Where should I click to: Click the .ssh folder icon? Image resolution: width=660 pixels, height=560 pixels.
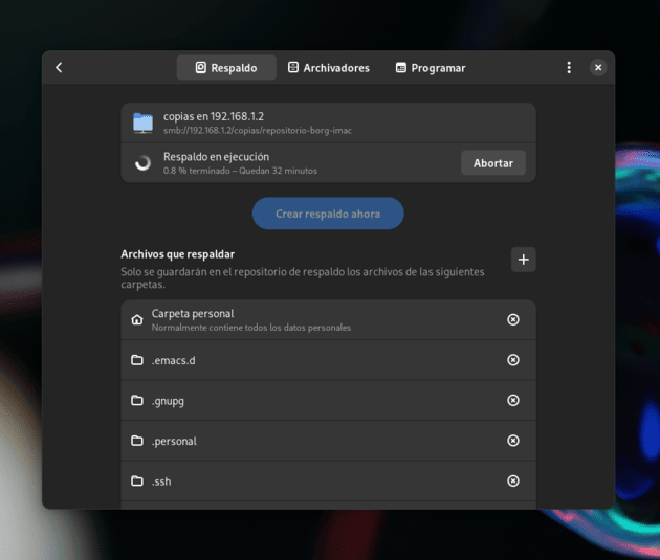[137, 481]
